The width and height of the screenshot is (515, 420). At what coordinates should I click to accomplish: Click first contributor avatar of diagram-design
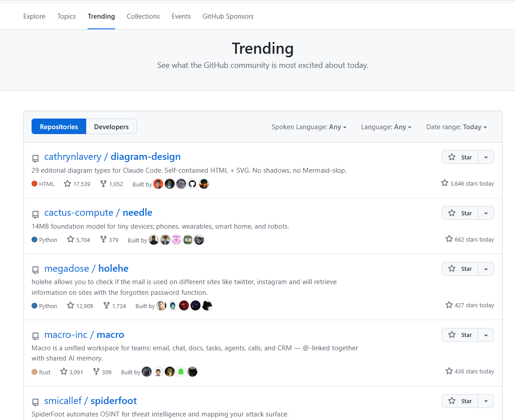tap(158, 184)
